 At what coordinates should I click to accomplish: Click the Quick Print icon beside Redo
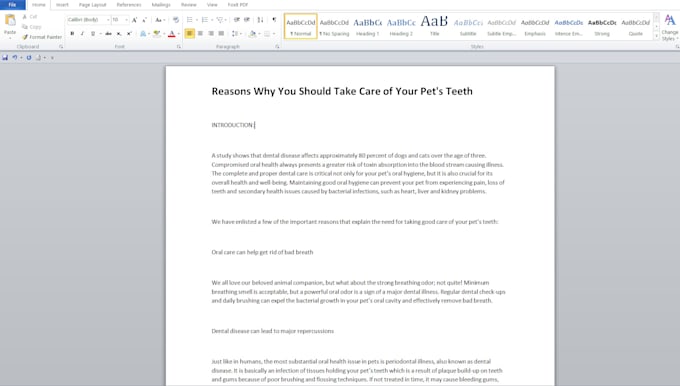[x=39, y=57]
